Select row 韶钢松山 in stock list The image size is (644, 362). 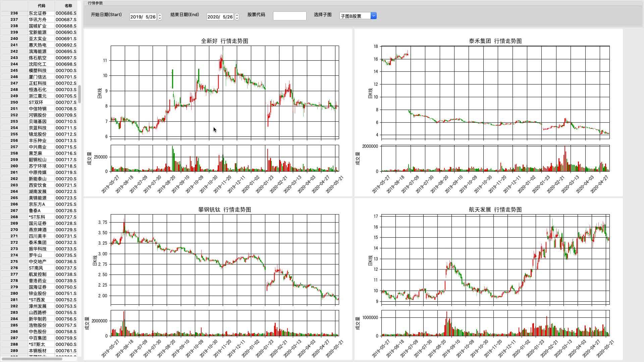(x=39, y=160)
